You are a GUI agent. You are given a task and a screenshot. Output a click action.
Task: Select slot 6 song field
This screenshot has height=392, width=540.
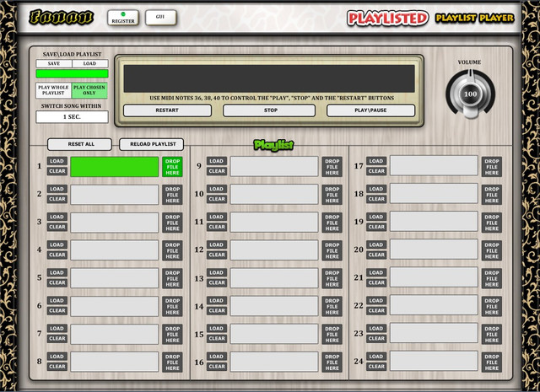(x=115, y=306)
